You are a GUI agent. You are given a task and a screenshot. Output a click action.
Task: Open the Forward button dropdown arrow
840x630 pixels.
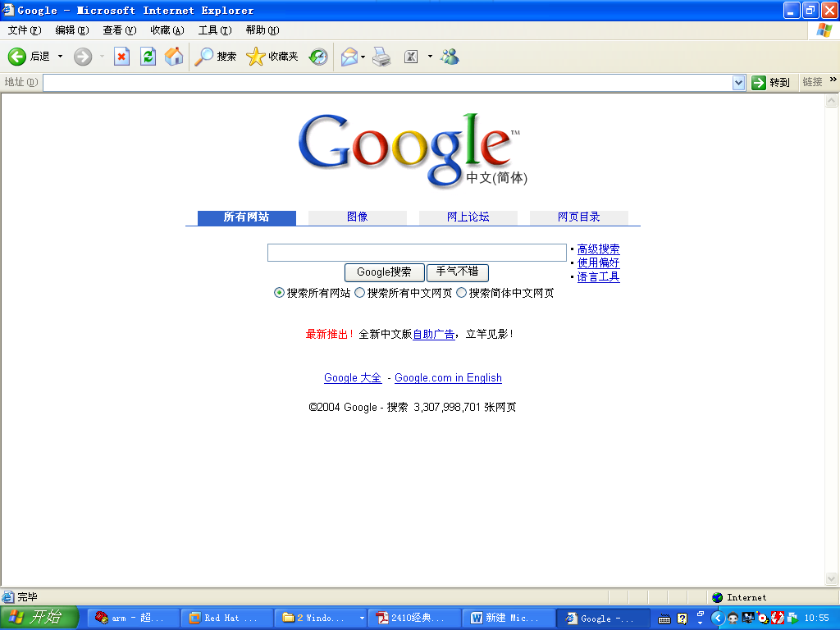(x=102, y=57)
